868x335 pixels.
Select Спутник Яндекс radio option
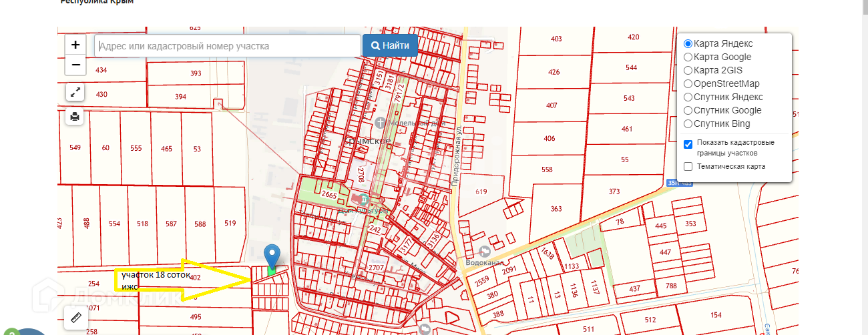click(x=688, y=97)
